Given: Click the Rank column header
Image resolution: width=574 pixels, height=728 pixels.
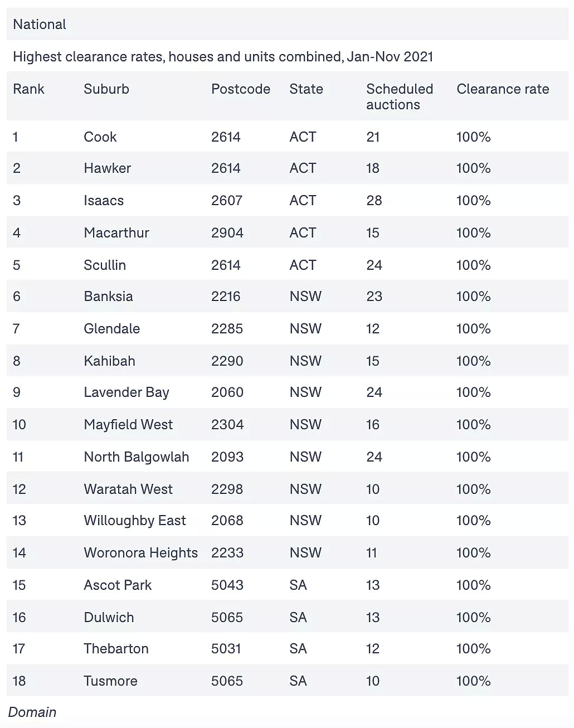Looking at the screenshot, I should [28, 89].
